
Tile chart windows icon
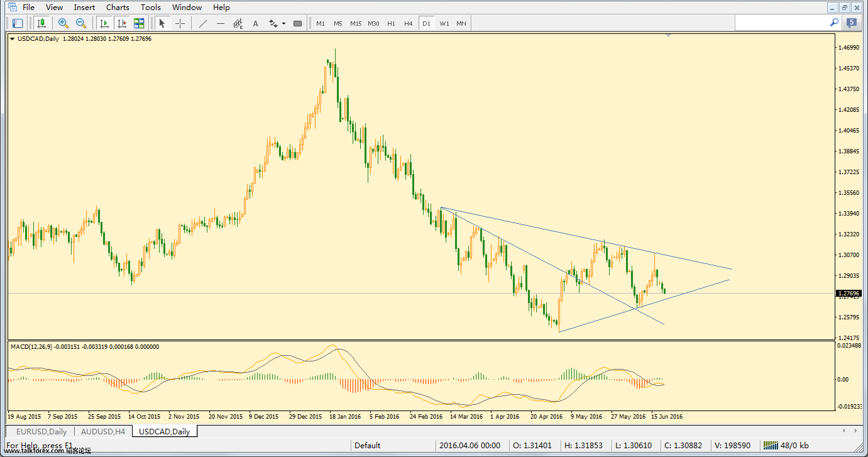(139, 23)
